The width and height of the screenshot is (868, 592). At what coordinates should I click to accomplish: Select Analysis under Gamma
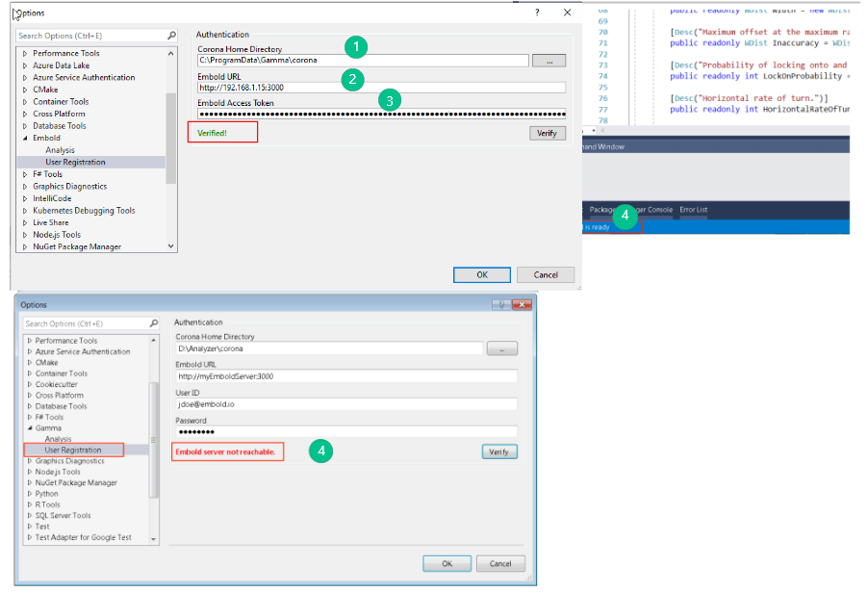[58, 439]
